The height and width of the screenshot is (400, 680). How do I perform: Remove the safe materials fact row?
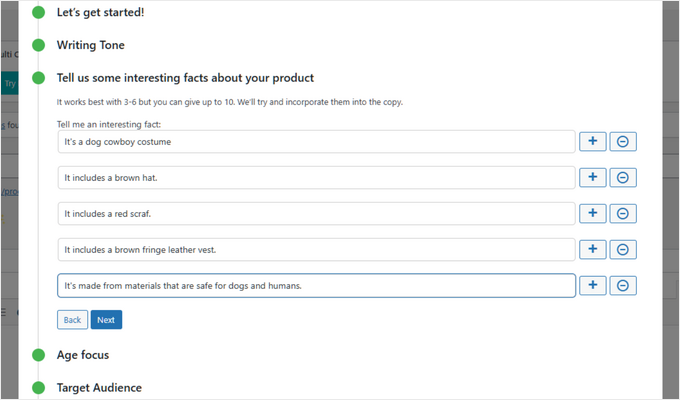622,286
